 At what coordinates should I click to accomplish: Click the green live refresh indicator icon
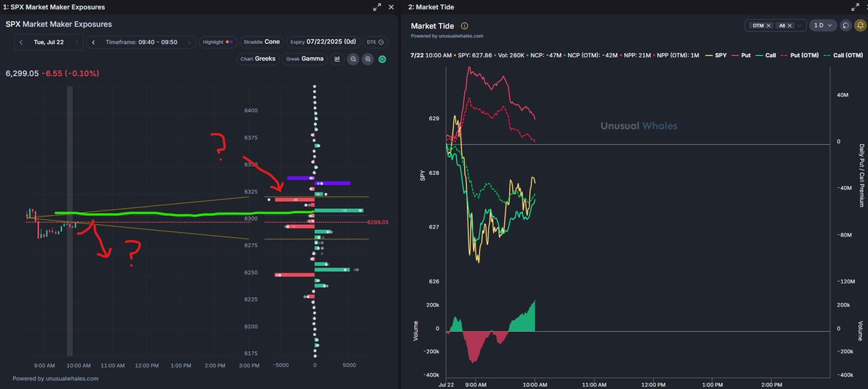coord(382,59)
